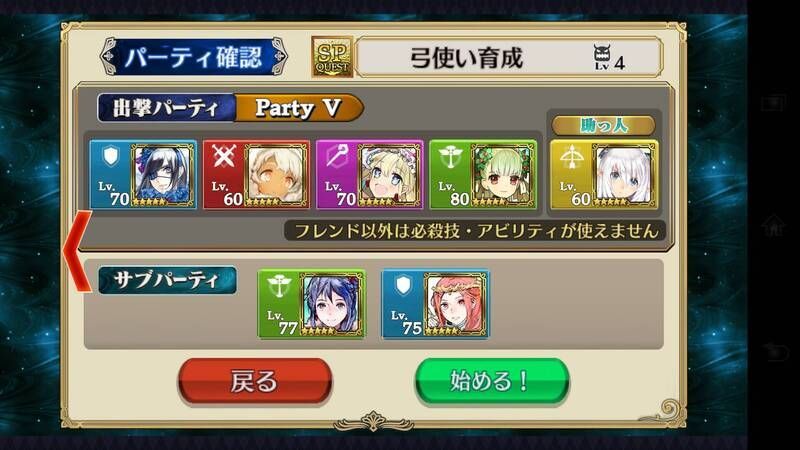Click the crossed swords class icon

[223, 156]
